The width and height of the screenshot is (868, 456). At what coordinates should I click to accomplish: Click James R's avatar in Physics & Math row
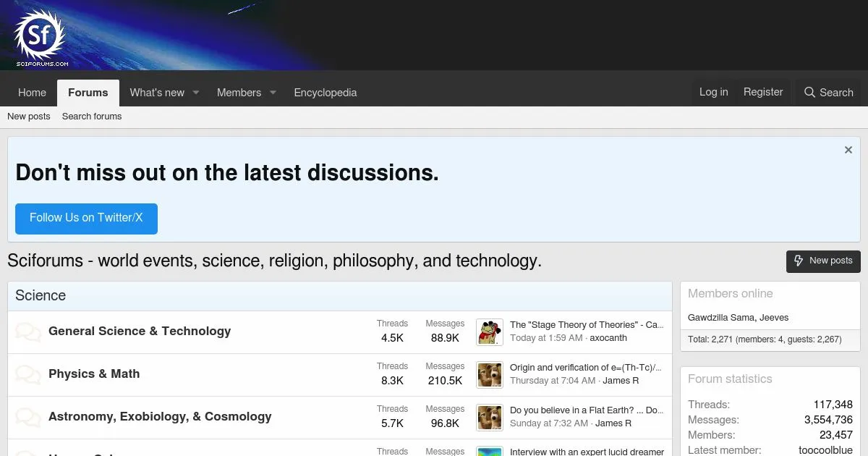pos(490,375)
